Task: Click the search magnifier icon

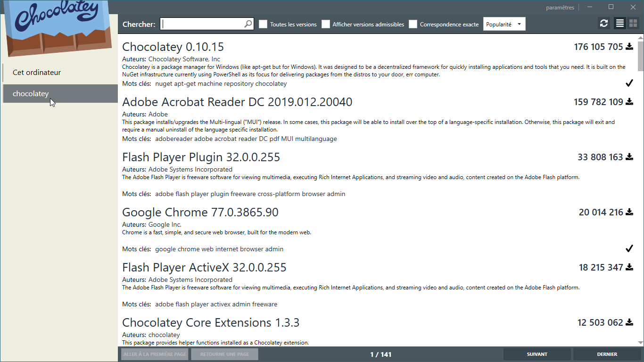Action: point(248,24)
